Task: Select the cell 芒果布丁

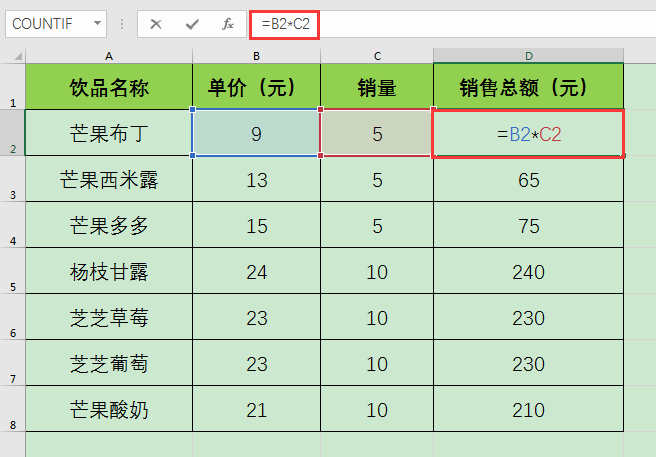Action: [x=109, y=133]
